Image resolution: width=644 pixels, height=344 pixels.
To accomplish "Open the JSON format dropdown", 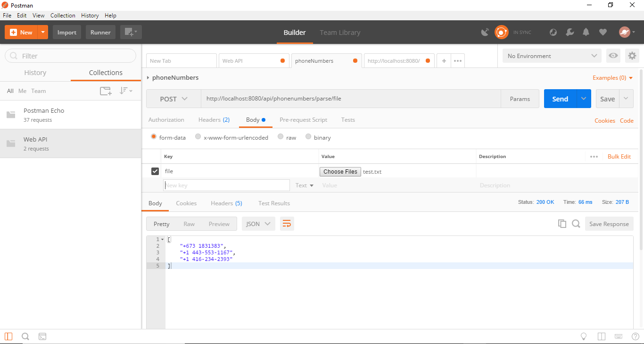I will point(258,224).
